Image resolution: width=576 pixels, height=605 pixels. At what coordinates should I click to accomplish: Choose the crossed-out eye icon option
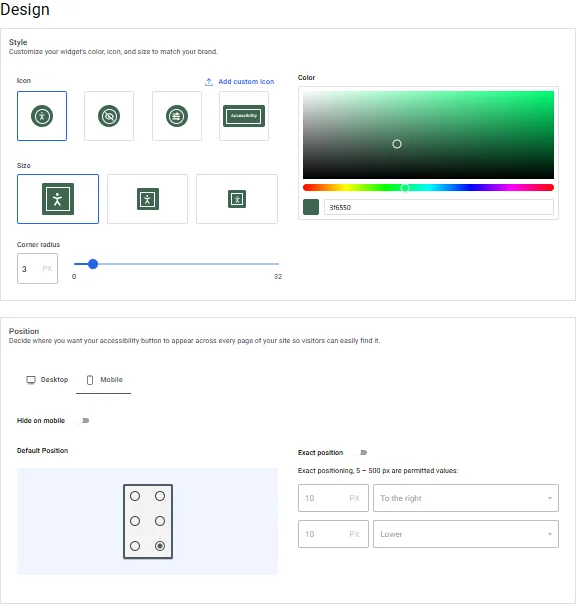tap(109, 116)
